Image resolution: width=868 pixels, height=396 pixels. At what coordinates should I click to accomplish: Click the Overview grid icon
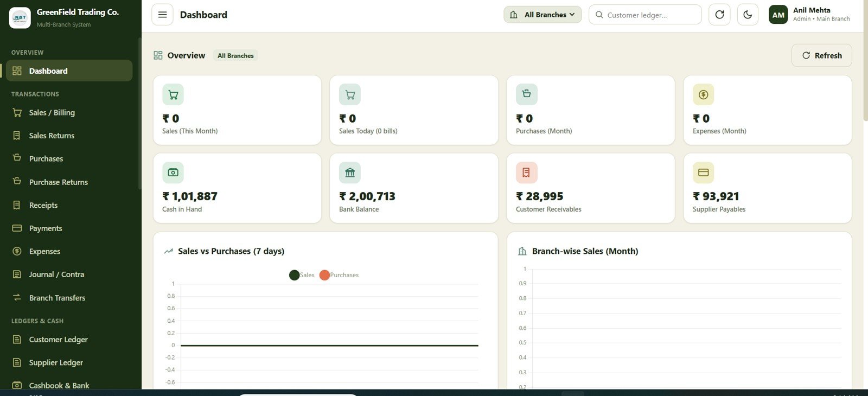(158, 55)
